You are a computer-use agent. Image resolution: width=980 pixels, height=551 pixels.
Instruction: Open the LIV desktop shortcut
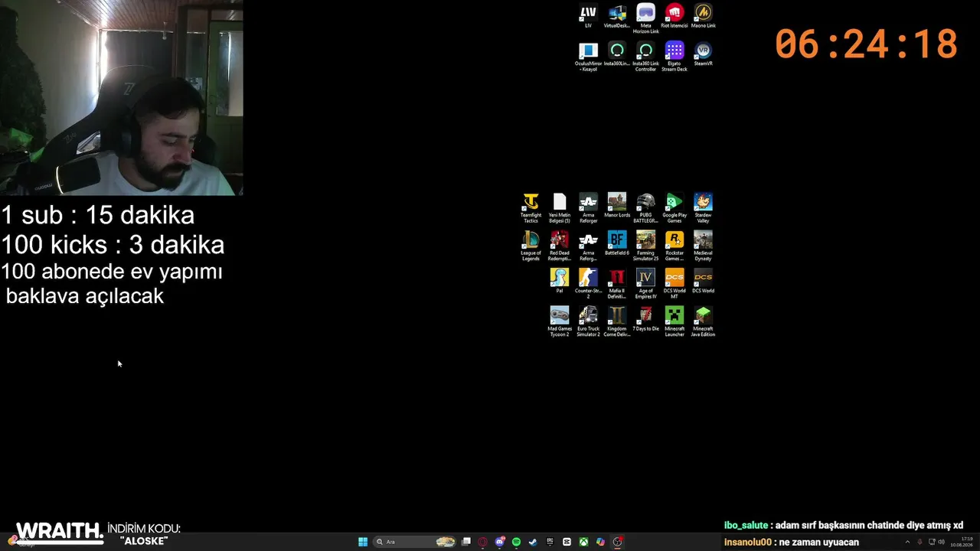588,16
